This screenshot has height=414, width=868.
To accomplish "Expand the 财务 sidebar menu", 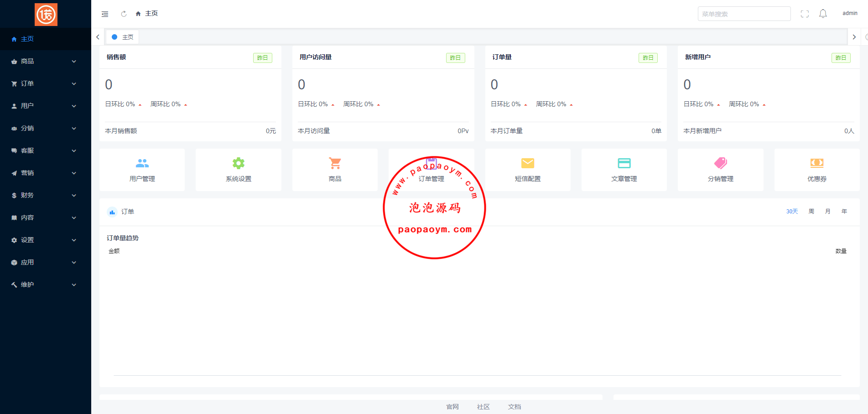I will [44, 195].
